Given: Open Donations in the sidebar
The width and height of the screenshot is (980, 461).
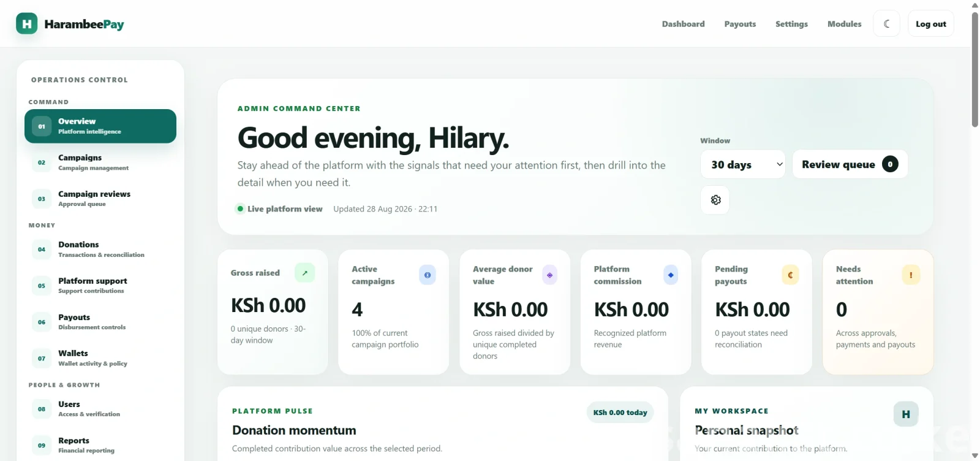Looking at the screenshot, I should coord(100,249).
